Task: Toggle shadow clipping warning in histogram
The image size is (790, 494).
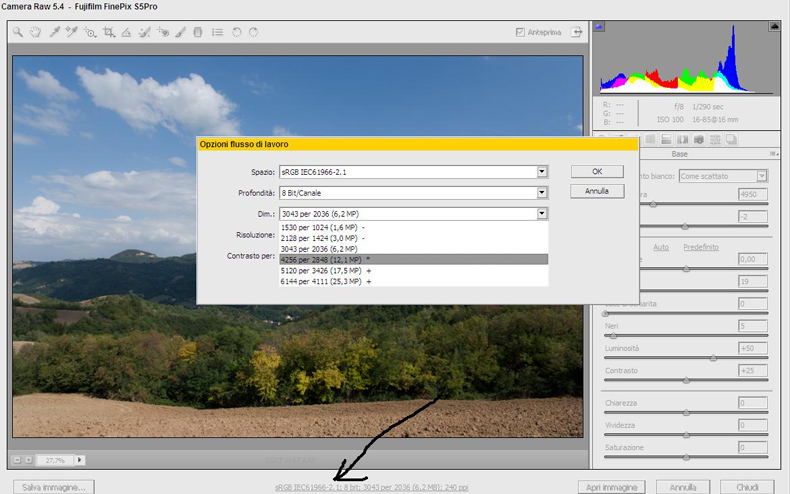Action: point(601,27)
